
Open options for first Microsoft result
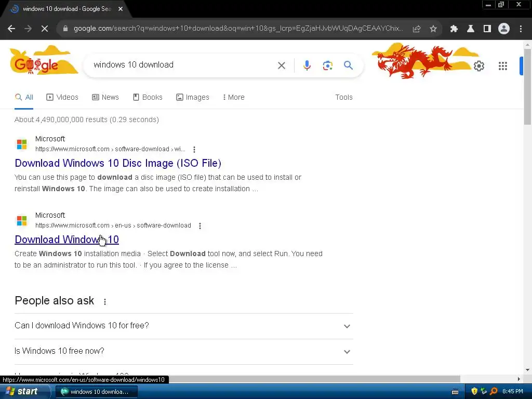coord(194,149)
